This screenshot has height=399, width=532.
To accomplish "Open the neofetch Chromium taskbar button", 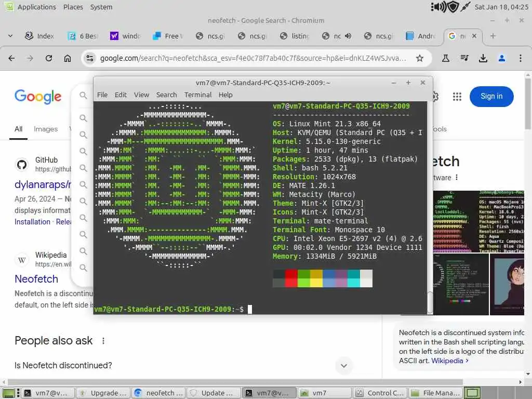I will 158,393.
